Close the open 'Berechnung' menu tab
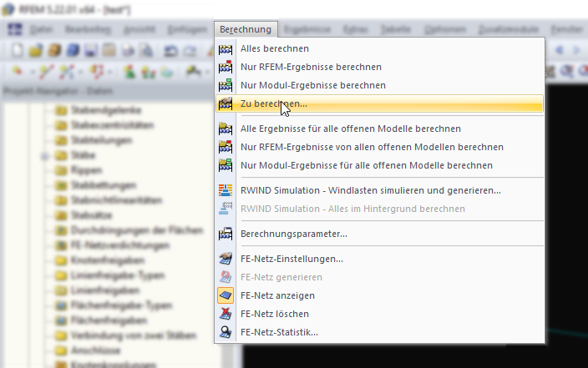Screen dimensions: 588x368 [x=246, y=29]
